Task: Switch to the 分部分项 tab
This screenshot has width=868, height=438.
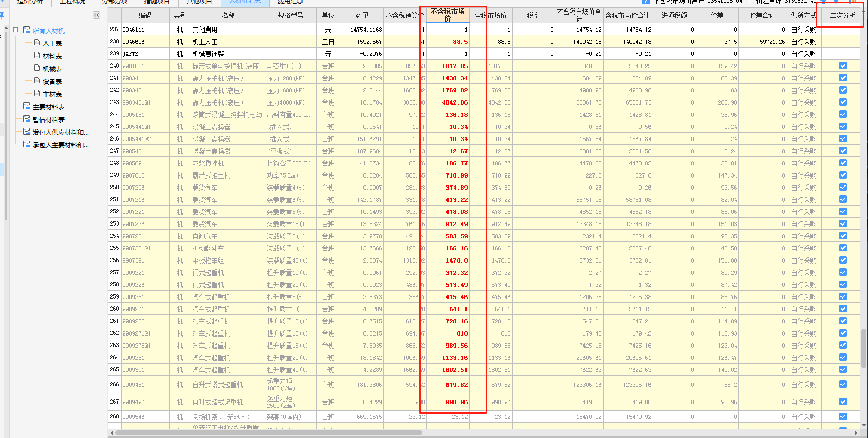Action: 115,2
